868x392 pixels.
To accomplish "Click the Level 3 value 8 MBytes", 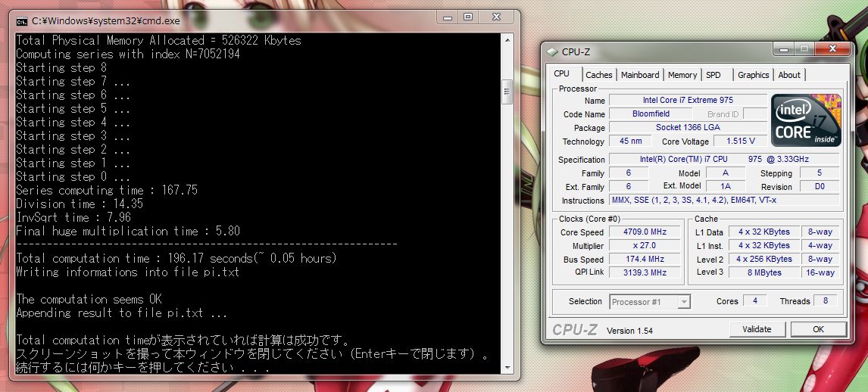I will 763,272.
